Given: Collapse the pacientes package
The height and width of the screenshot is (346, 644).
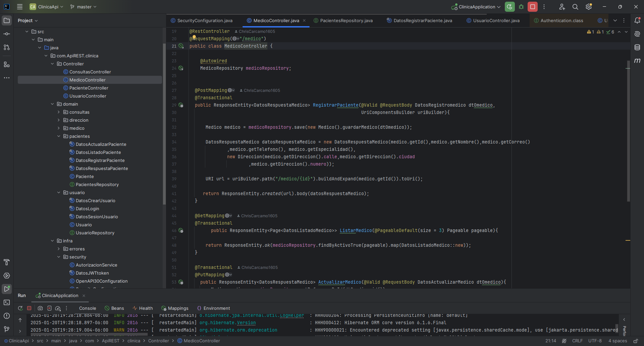Looking at the screenshot, I should click(x=59, y=136).
